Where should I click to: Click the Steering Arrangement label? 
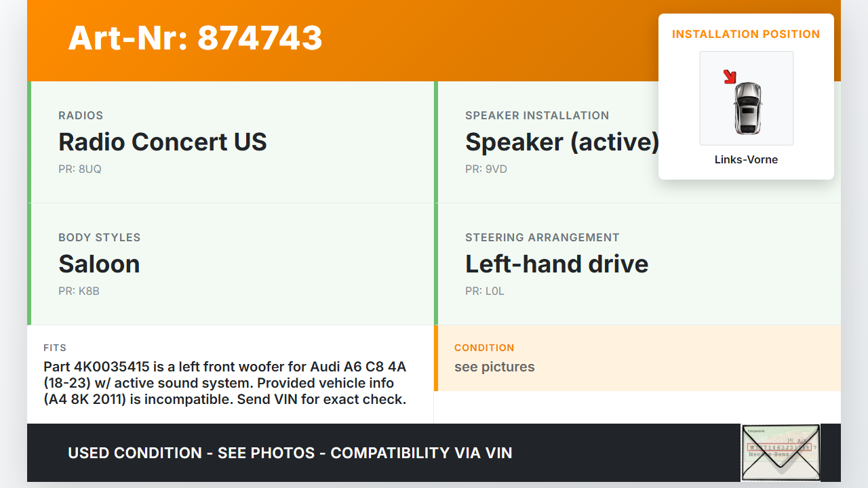click(542, 238)
